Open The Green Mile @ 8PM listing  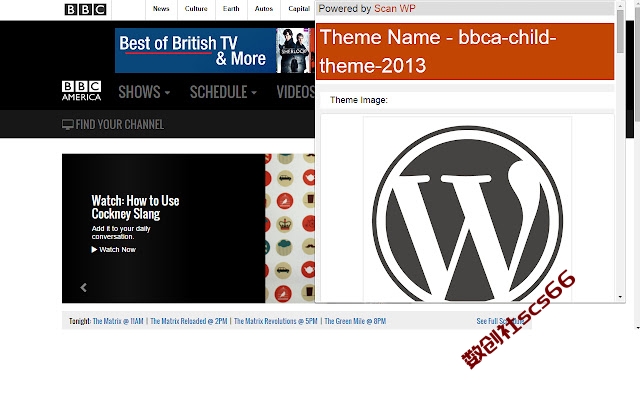[x=355, y=321]
